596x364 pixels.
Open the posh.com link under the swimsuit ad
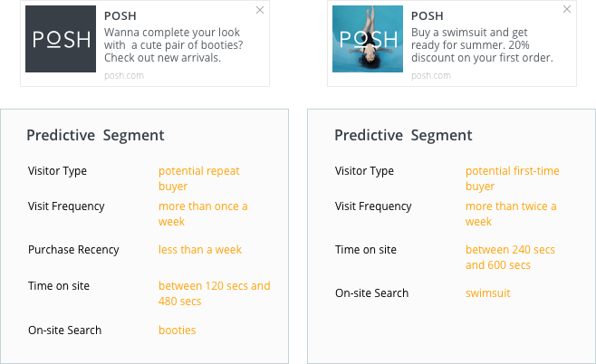point(430,75)
